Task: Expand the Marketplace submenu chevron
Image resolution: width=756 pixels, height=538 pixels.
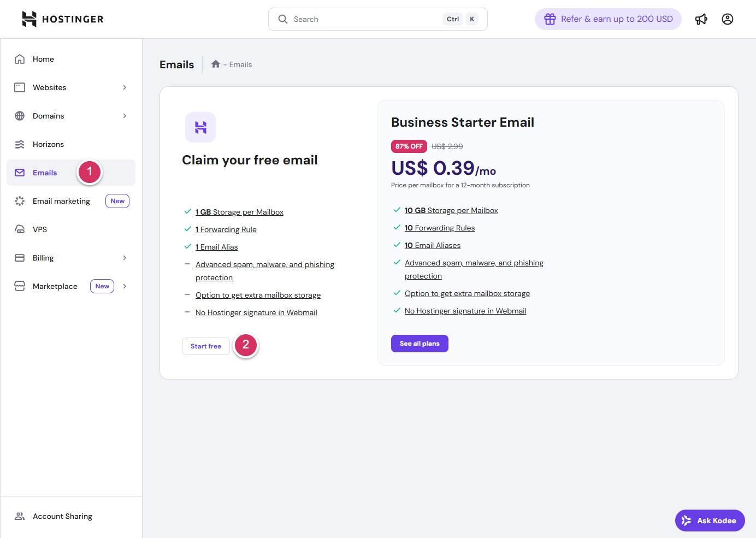Action: 125,286
